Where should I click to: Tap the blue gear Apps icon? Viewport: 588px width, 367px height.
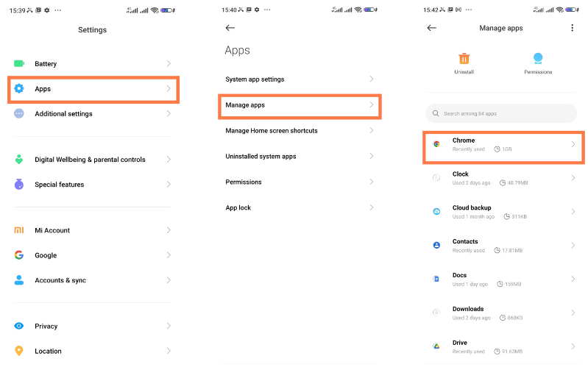18,88
